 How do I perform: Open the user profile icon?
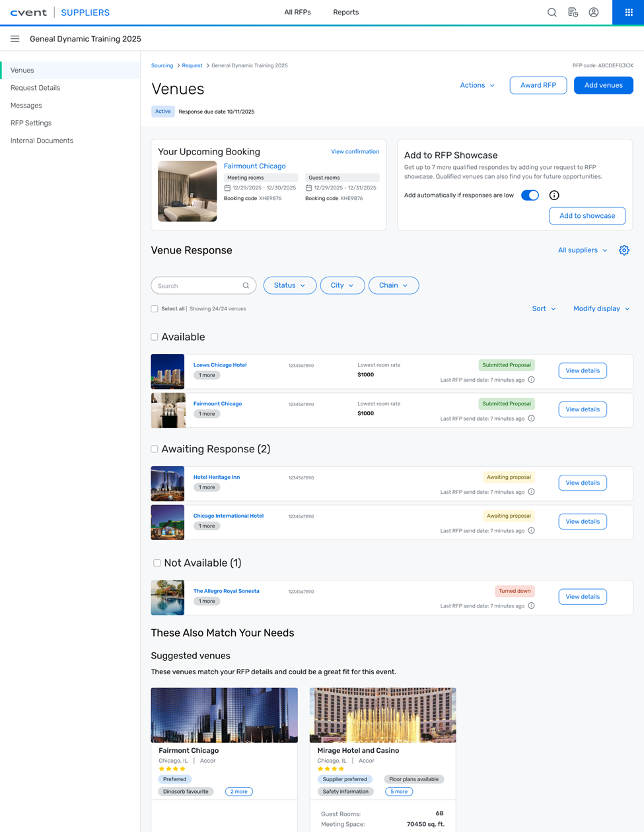tap(594, 13)
